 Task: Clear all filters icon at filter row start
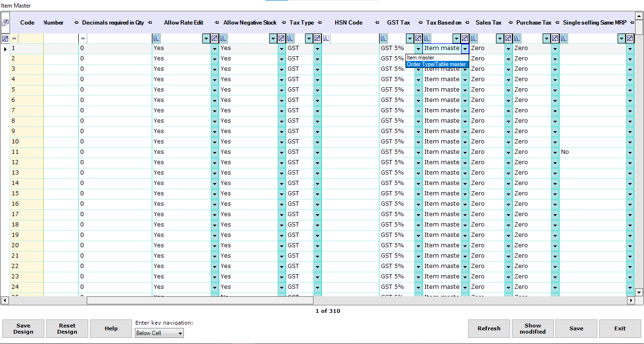5,38
